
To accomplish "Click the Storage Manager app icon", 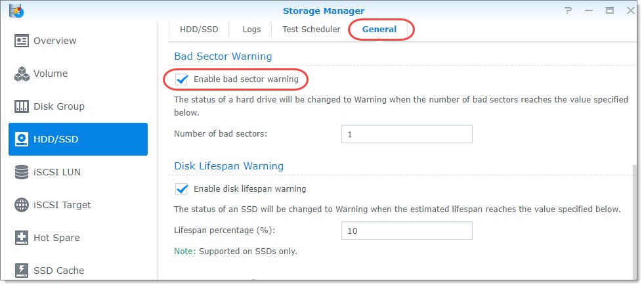I will [x=17, y=10].
